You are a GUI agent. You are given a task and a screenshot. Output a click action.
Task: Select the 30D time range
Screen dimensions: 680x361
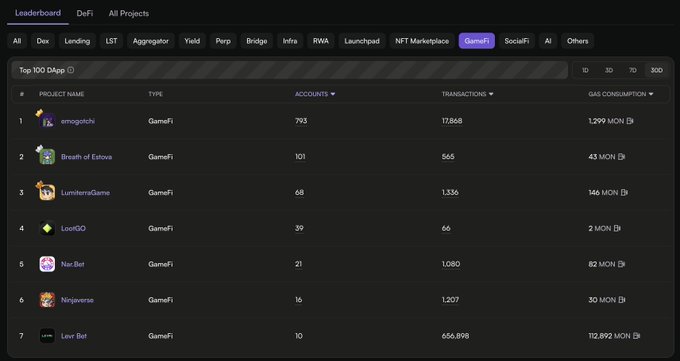(x=657, y=70)
